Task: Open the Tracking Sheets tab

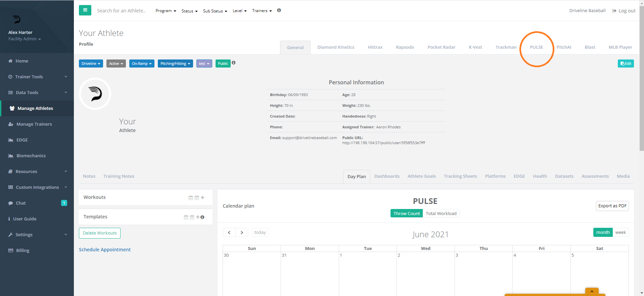Action: (460, 176)
